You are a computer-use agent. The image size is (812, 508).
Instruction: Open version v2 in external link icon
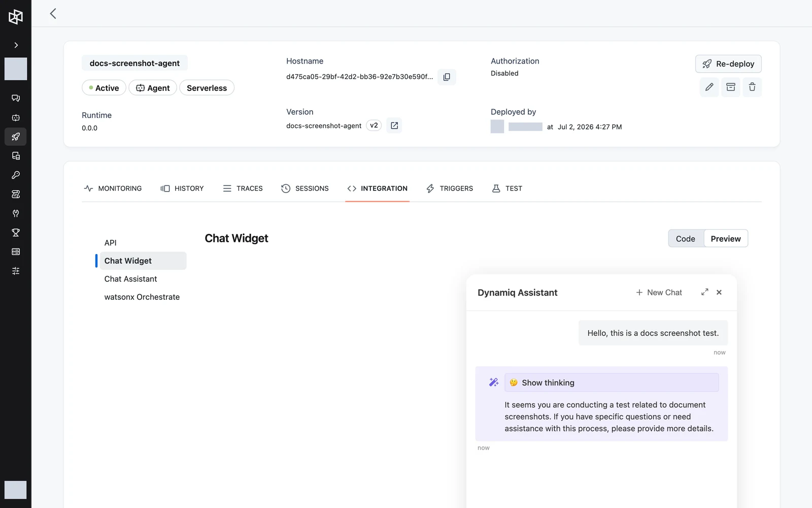394,125
